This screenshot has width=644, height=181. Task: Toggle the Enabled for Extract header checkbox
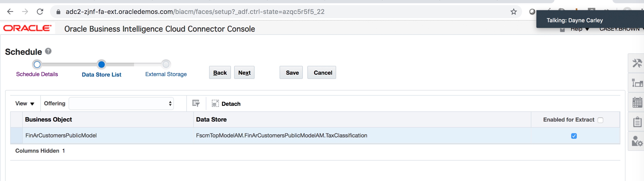coord(600,120)
